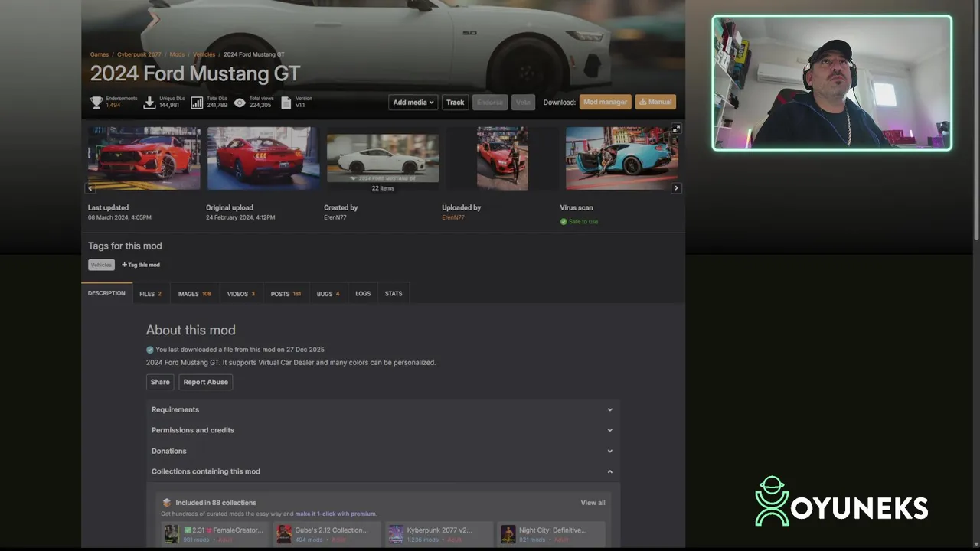
Task: Go to the previous gallery image
Action: [90, 188]
